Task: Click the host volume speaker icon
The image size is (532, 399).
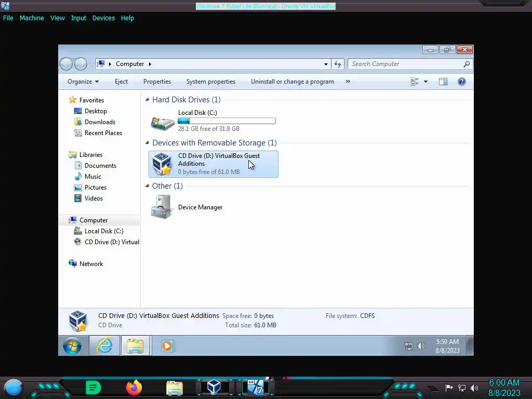Action: pos(474,388)
